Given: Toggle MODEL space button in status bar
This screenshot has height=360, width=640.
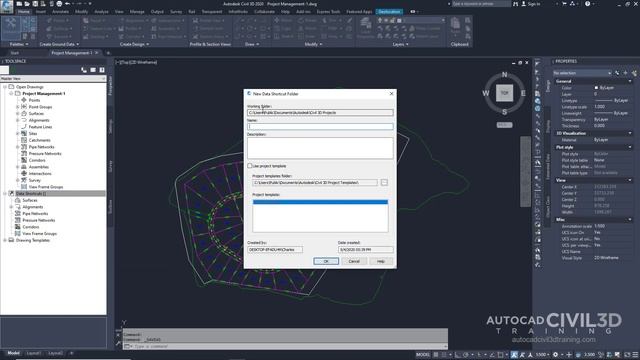Looking at the screenshot, I should (422, 354).
